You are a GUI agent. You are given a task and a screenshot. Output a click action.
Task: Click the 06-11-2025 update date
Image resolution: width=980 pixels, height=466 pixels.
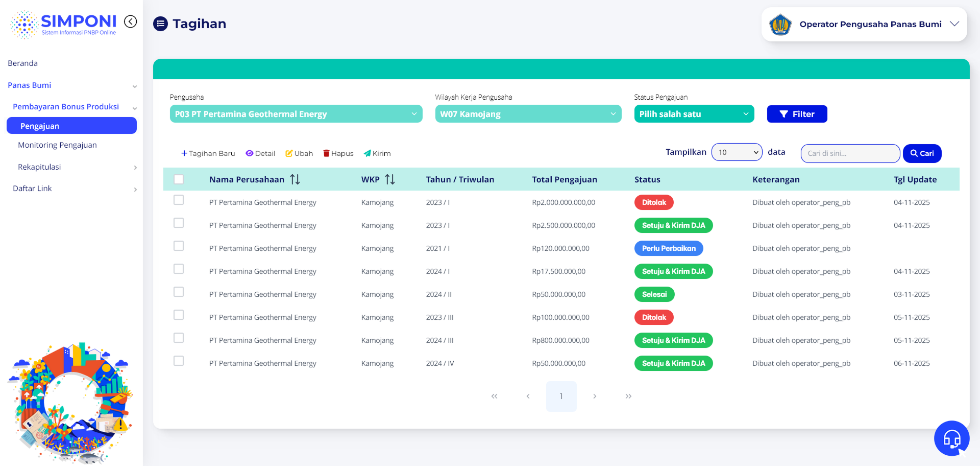[x=912, y=363]
